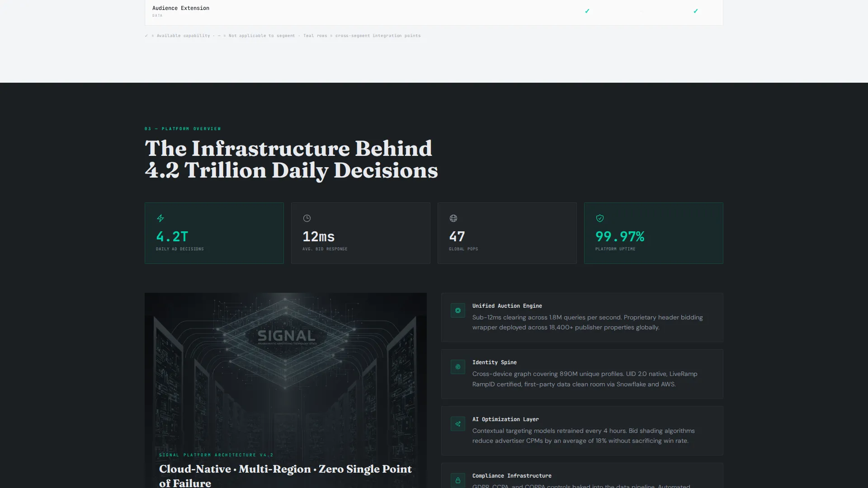
Task: Click the 'DAILY AD DECISIONS' label
Action: [x=180, y=249]
